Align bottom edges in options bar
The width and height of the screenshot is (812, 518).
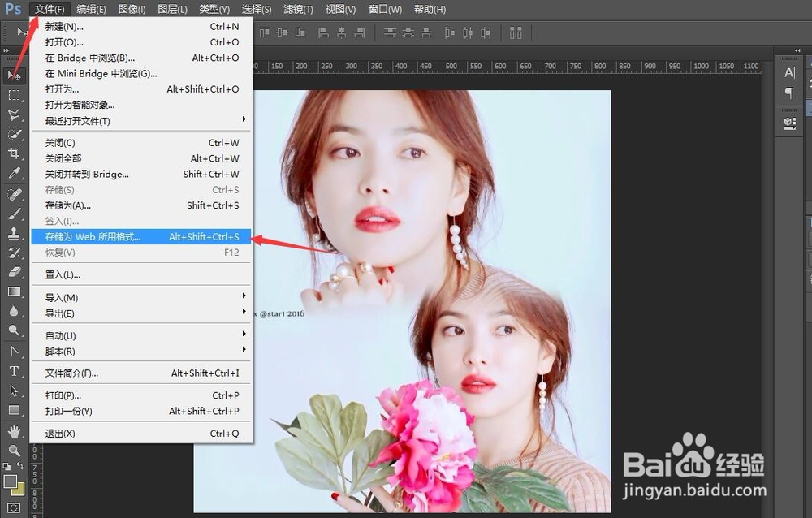coord(300,33)
